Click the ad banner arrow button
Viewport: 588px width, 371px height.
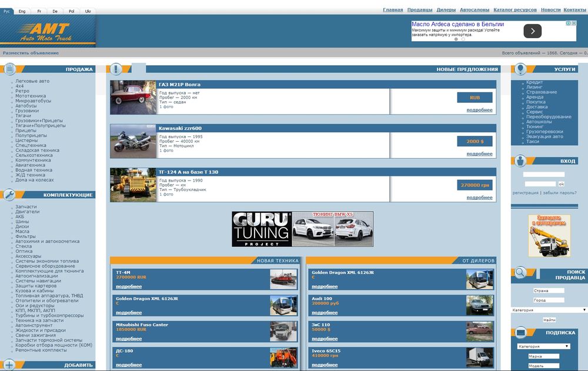tap(533, 31)
